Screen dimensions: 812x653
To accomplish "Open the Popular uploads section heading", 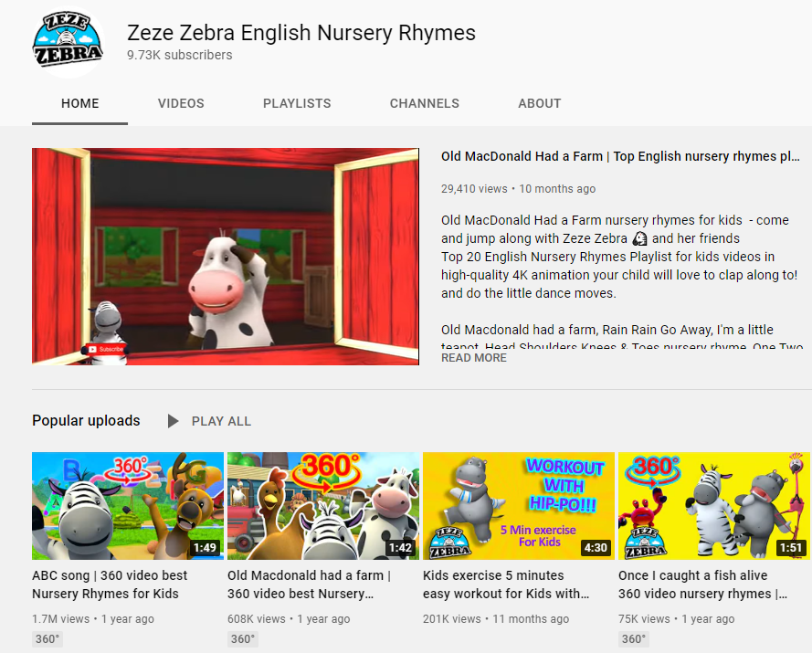I will click(x=86, y=420).
